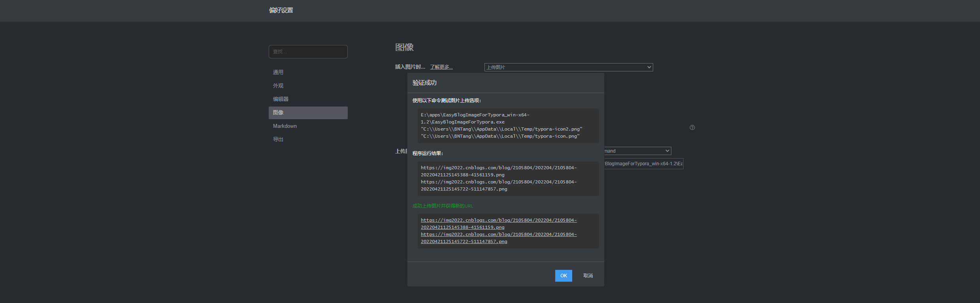This screenshot has height=303, width=980.
Task: Open the 上传图片 insert image dropdown
Action: click(569, 67)
